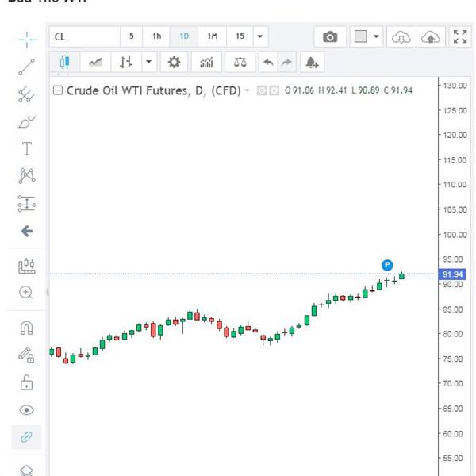
Task: Toggle fullscreen mode
Action: point(460,37)
